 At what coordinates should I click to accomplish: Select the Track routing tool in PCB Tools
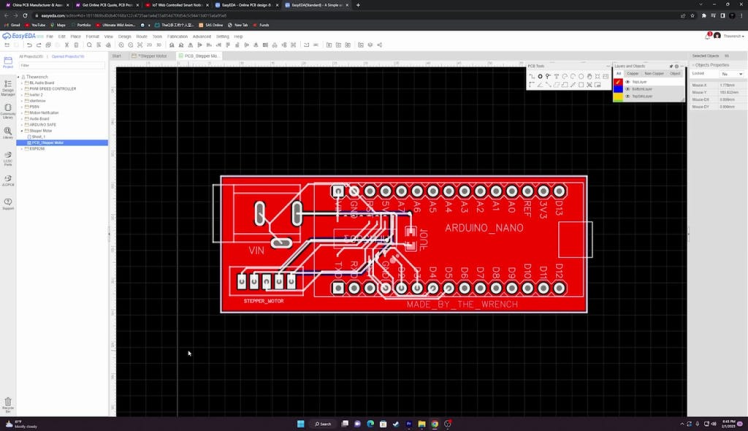click(532, 76)
